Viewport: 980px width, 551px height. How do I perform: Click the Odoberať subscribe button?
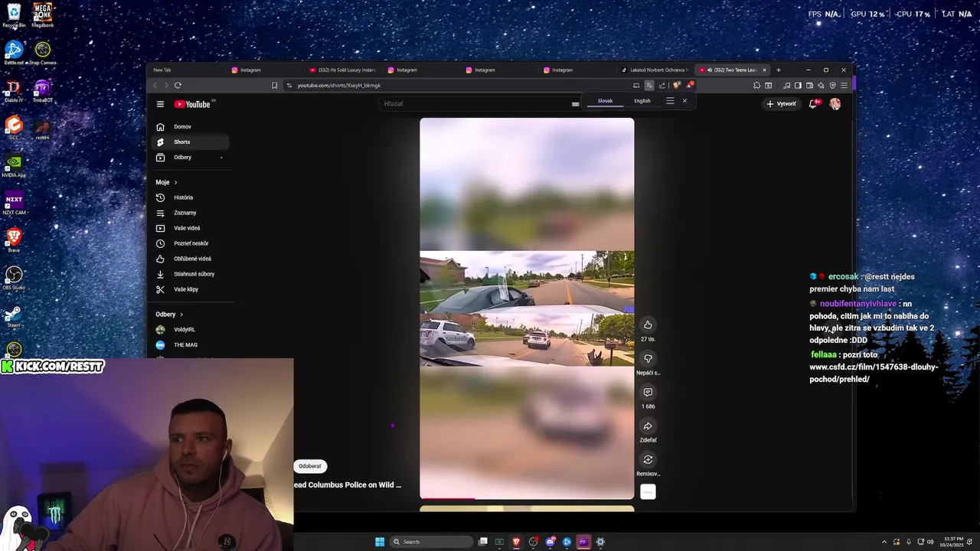coord(310,466)
